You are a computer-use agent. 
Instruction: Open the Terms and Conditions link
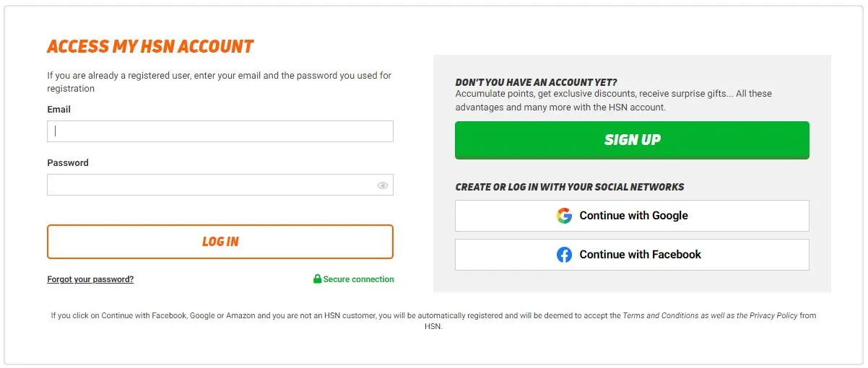[x=660, y=315]
